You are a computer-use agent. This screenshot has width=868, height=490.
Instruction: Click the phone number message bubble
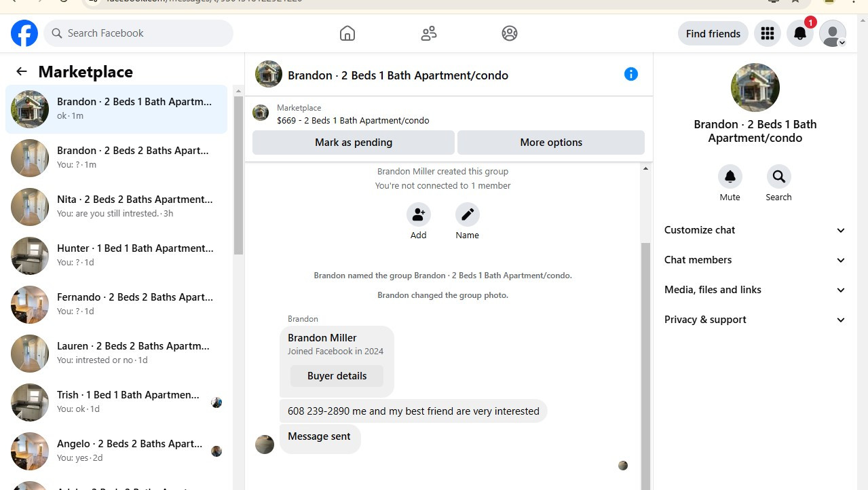[413, 411]
